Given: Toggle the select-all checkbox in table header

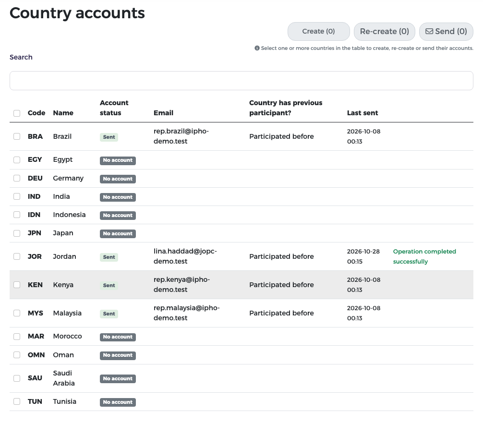Looking at the screenshot, I should (x=17, y=113).
